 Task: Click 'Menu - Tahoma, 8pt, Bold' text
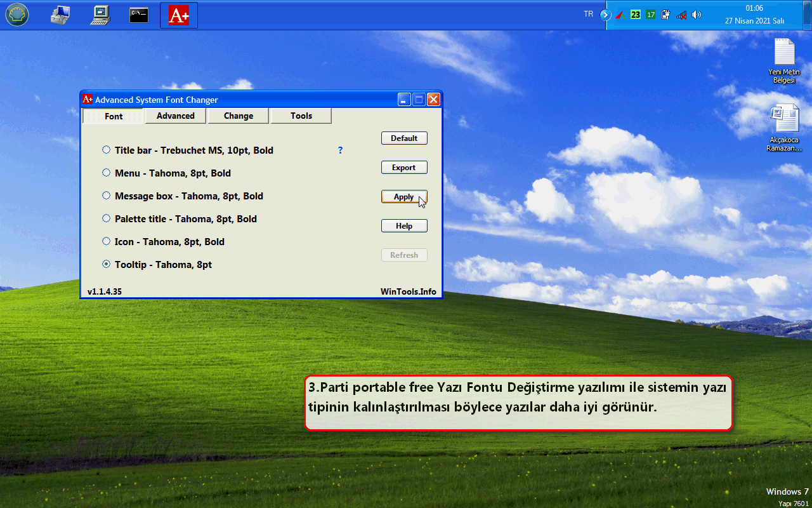pyautogui.click(x=173, y=173)
